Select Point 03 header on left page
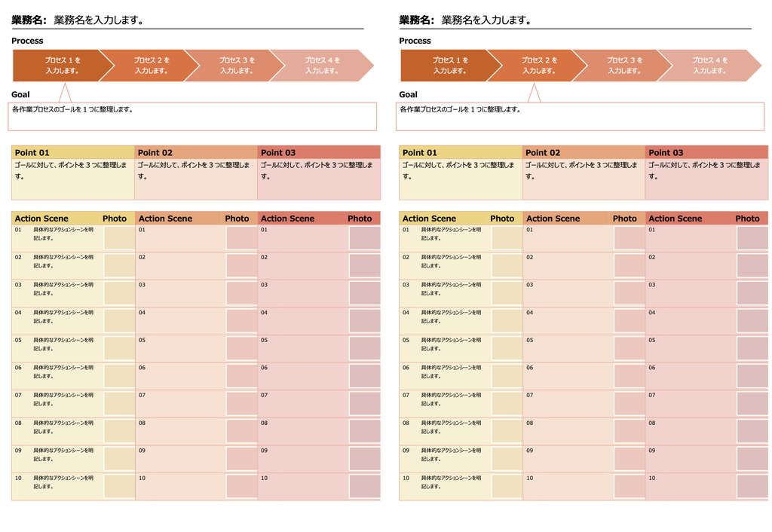 click(x=319, y=152)
